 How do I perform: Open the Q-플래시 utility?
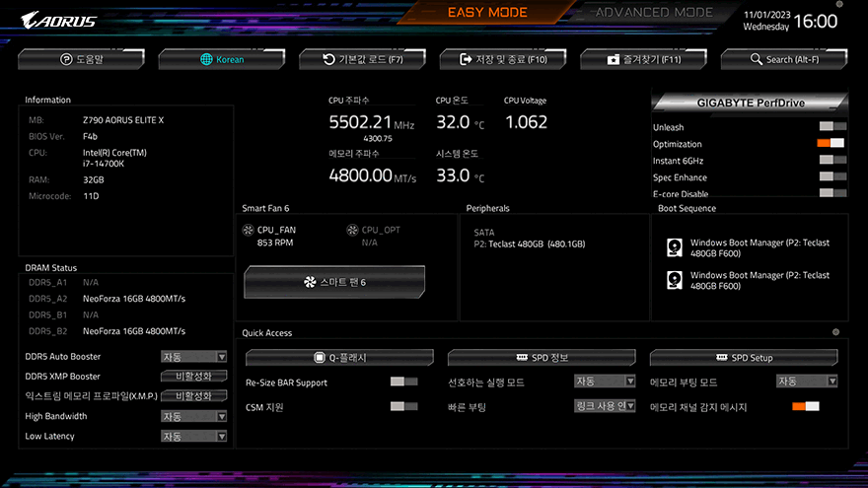coord(339,358)
